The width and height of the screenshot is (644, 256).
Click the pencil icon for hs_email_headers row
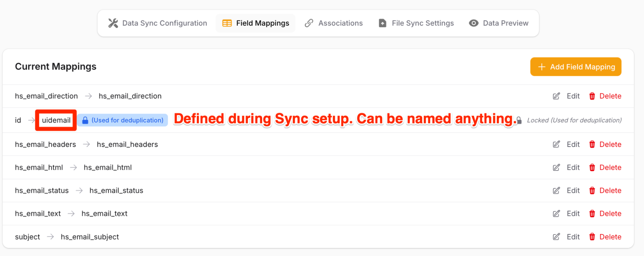(x=556, y=144)
